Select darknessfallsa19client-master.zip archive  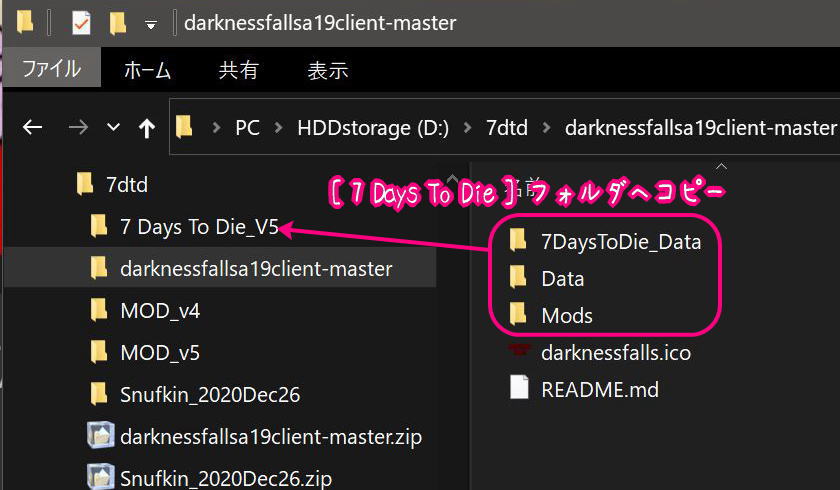(255, 436)
